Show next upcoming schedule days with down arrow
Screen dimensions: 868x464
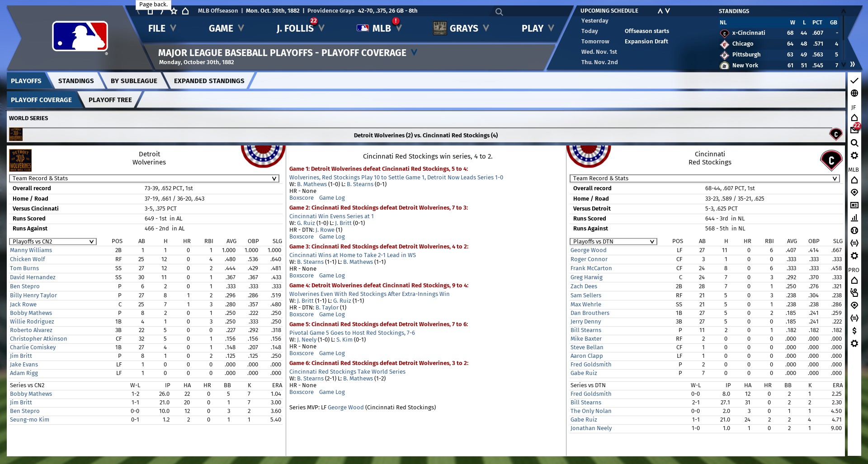click(667, 11)
